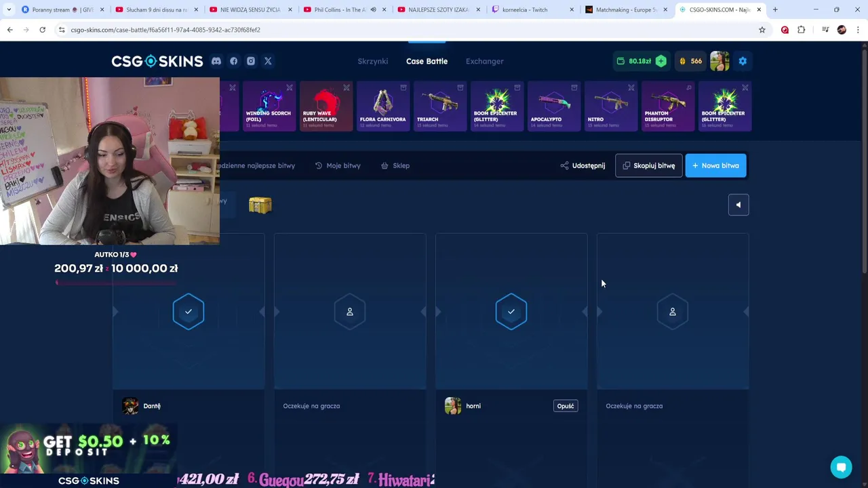
Task: Open the X (Twitter) icon in header
Action: (268, 61)
